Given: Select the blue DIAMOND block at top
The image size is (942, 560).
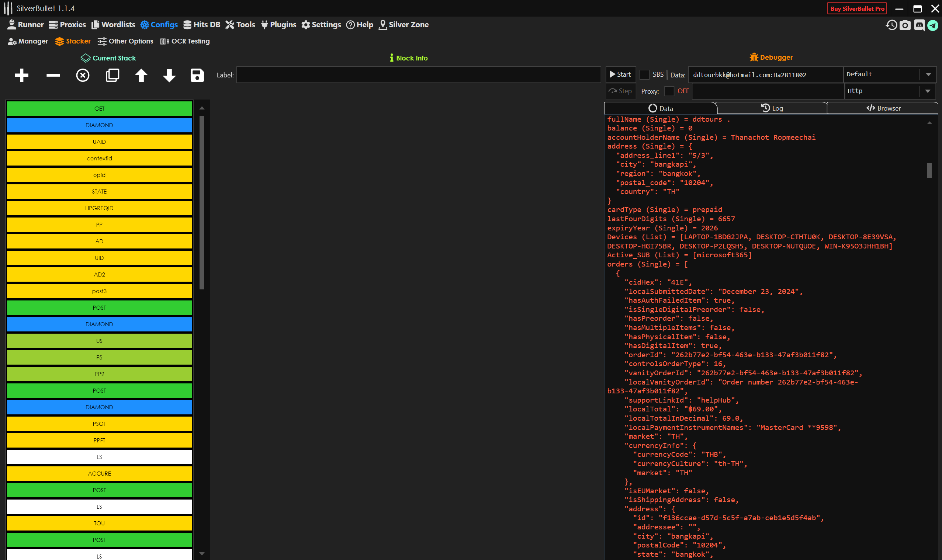Looking at the screenshot, I should 99,125.
